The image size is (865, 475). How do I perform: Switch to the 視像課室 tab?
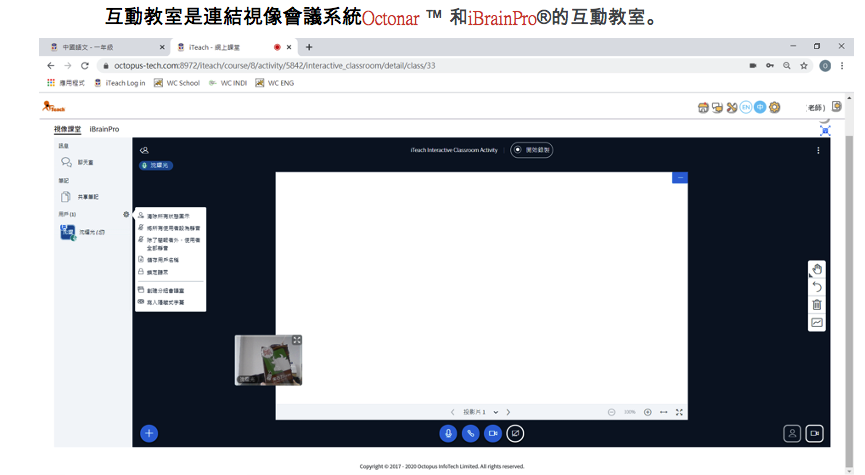[67, 129]
